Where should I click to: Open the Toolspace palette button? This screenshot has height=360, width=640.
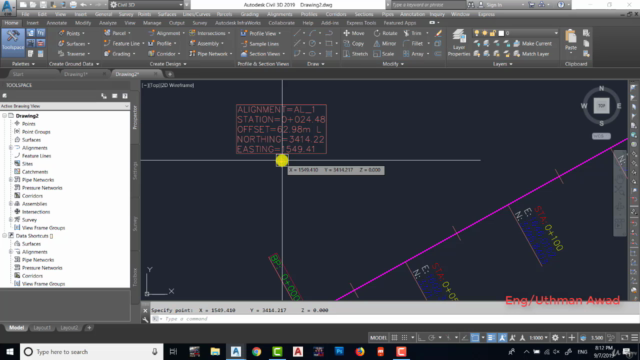(13, 42)
